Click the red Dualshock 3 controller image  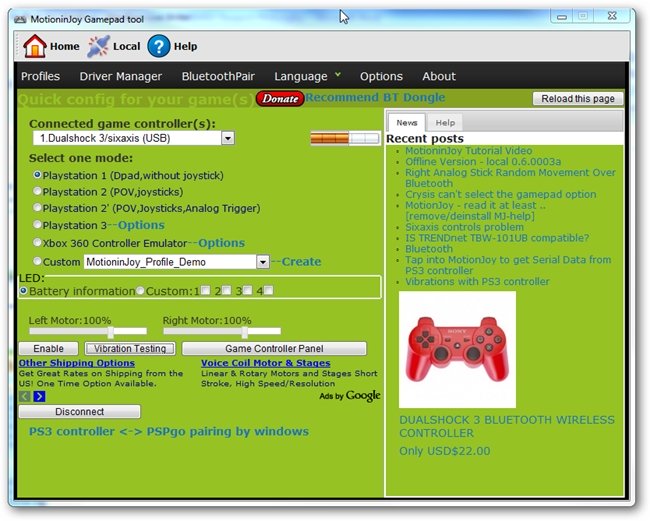click(x=457, y=349)
